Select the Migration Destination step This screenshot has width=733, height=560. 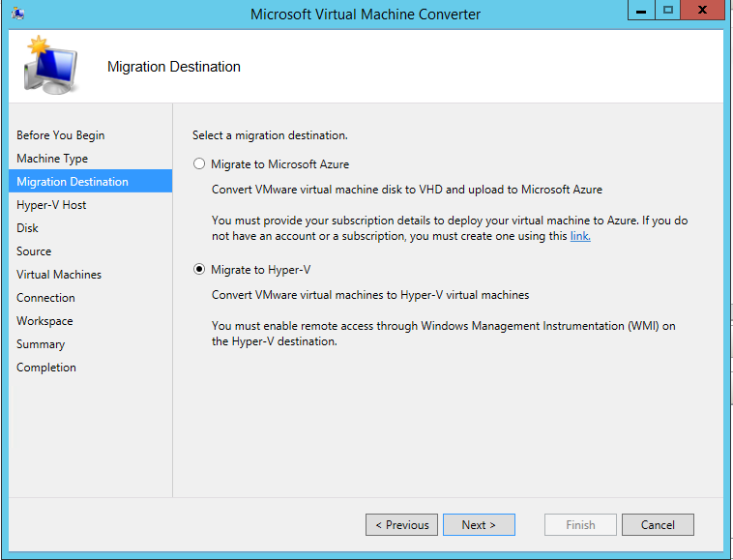(90, 182)
